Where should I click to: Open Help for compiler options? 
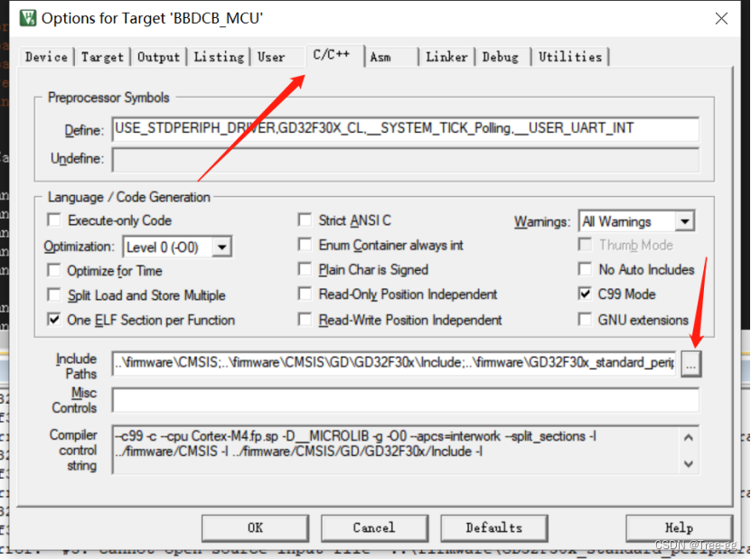pyautogui.click(x=679, y=528)
